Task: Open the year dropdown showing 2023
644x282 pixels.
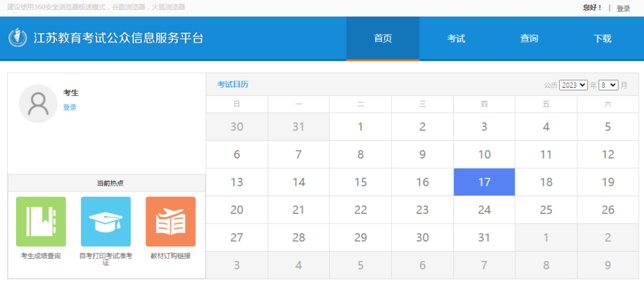Action: click(x=573, y=85)
